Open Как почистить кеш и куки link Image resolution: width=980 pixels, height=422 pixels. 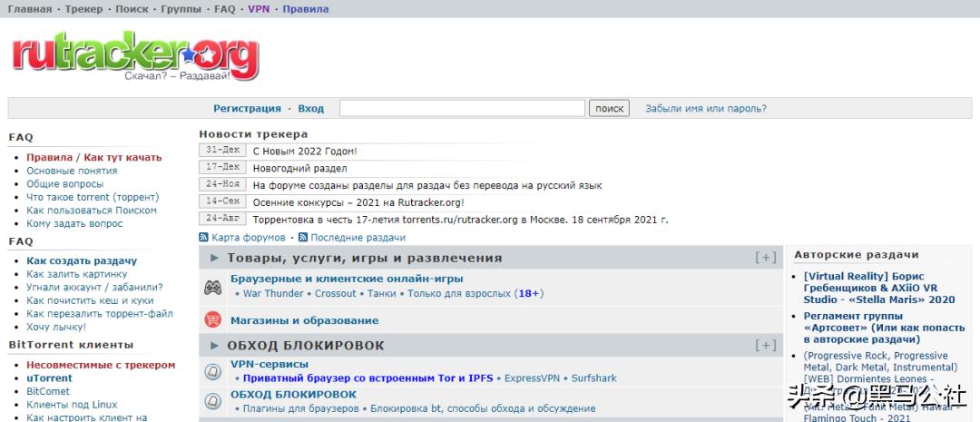coord(90,300)
